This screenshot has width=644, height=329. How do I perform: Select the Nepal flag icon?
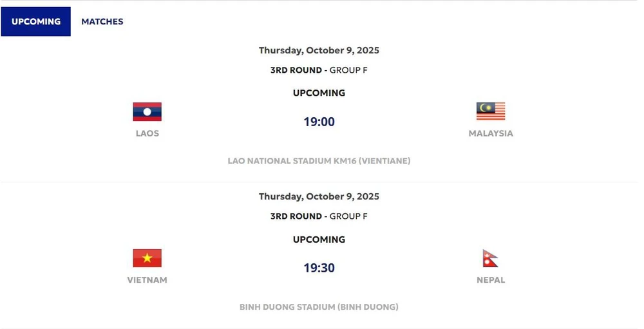click(x=491, y=258)
